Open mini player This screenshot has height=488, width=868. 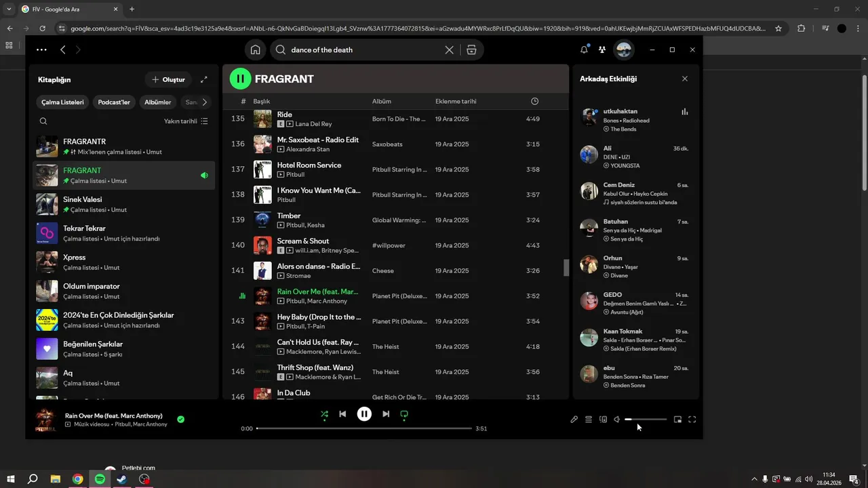pyautogui.click(x=677, y=420)
